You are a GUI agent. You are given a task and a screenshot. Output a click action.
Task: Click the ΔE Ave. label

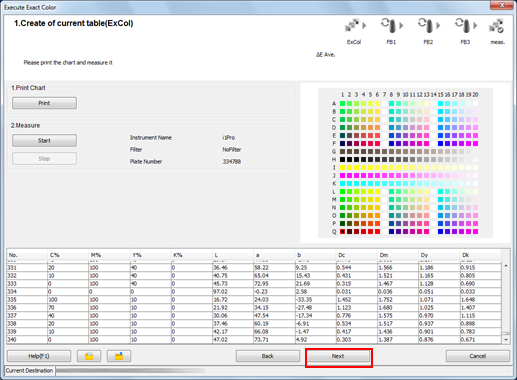[326, 55]
